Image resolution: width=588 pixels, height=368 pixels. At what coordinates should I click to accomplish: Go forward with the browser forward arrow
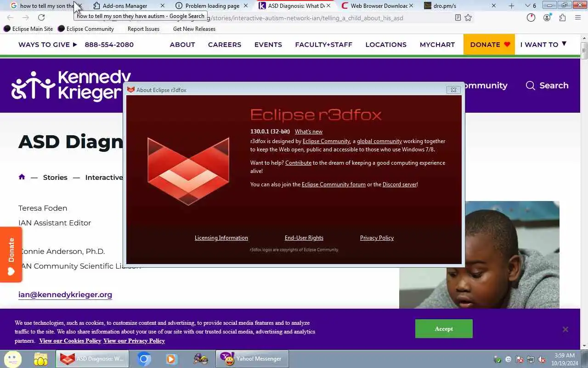point(26,17)
